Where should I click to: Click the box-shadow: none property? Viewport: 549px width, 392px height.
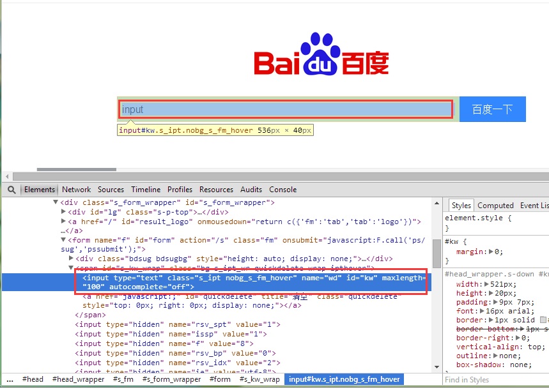pos(493,365)
